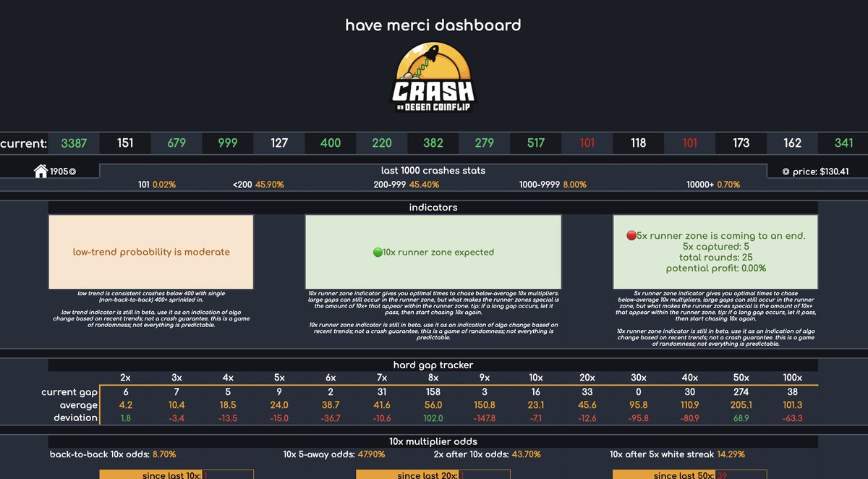Click the 158 current gap under 8x
Viewport: 868px width, 479px height.
[x=433, y=391]
